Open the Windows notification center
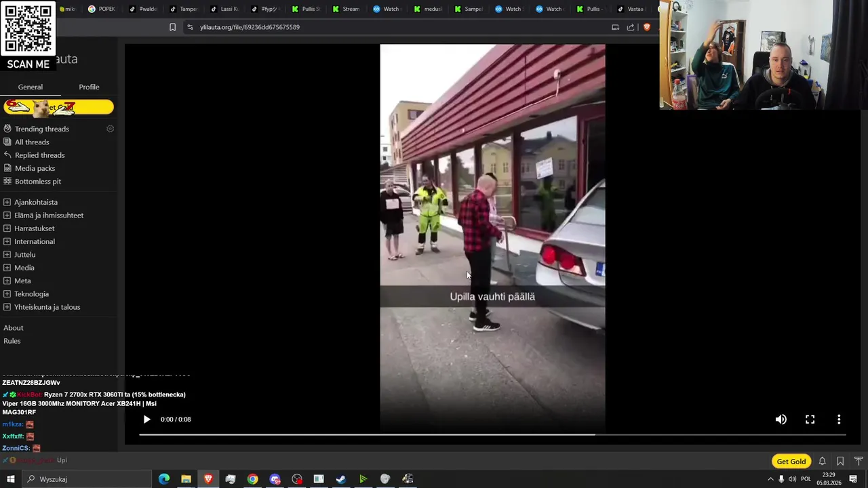868x488 pixels. coord(853,479)
